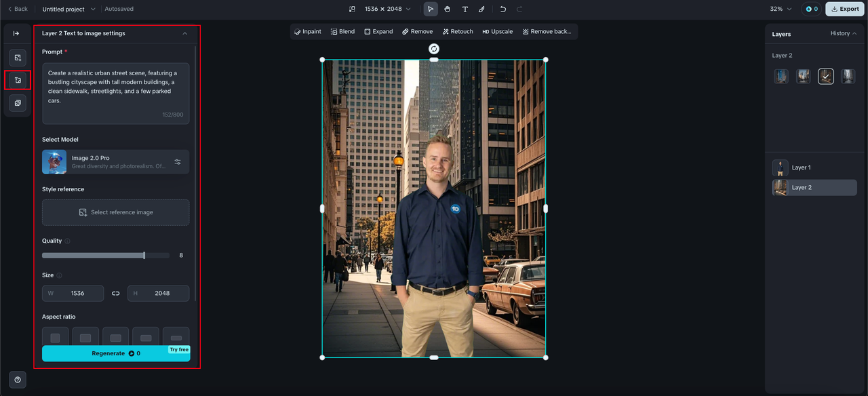Open the Untitled project dropdown

(x=68, y=9)
